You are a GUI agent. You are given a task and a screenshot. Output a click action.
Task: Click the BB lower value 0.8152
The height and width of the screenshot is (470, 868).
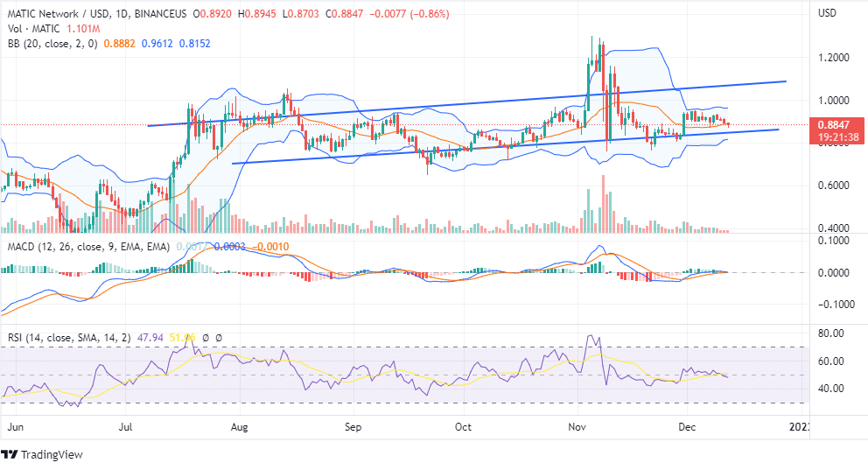click(x=195, y=44)
